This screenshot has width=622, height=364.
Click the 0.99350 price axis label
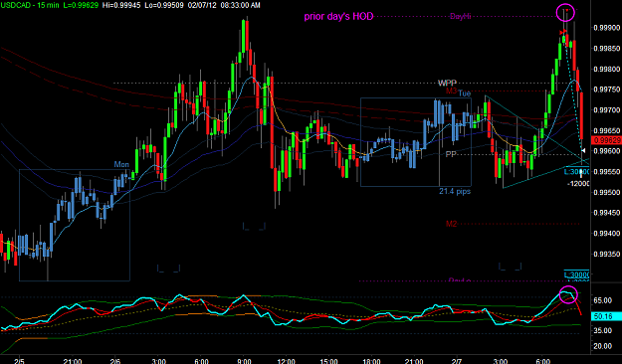tap(607, 255)
